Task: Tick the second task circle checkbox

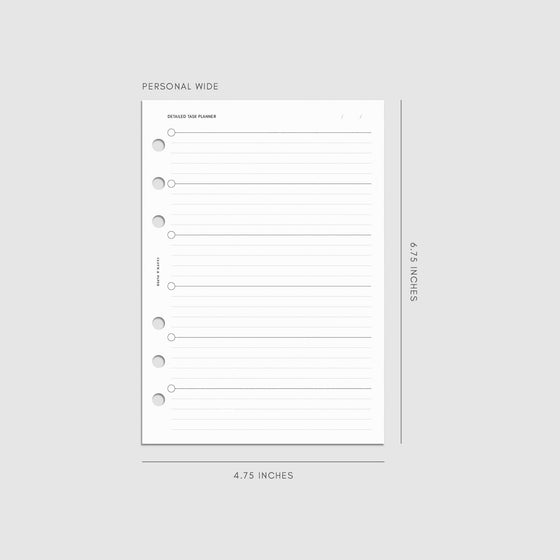Action: tap(171, 184)
